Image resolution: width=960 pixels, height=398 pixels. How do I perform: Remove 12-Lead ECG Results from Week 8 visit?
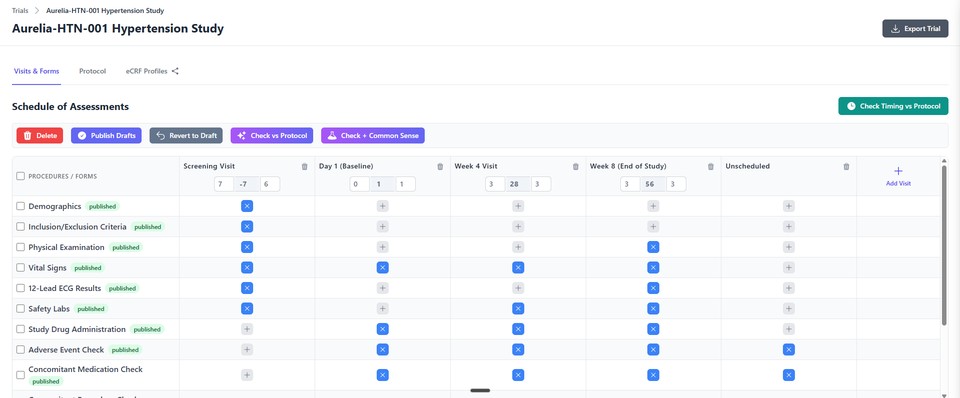click(x=653, y=288)
